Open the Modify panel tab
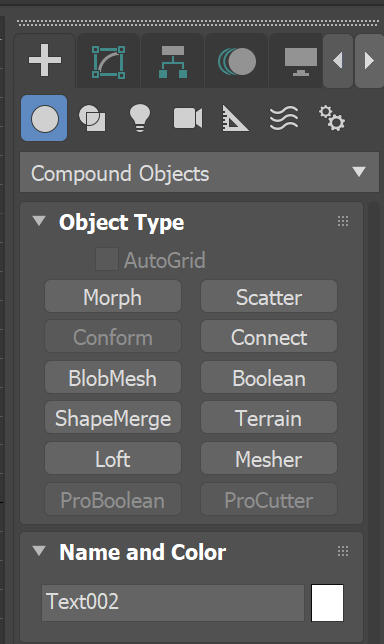Viewport: 384px width, 644px height. 108,61
